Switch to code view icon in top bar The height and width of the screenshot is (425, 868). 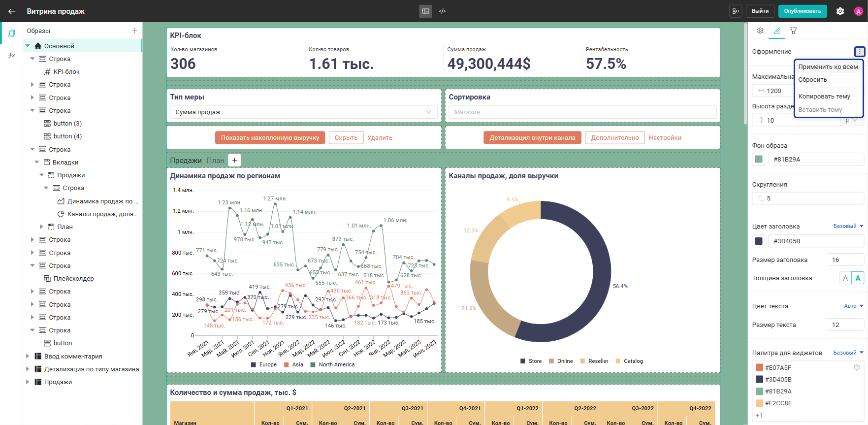tap(442, 11)
